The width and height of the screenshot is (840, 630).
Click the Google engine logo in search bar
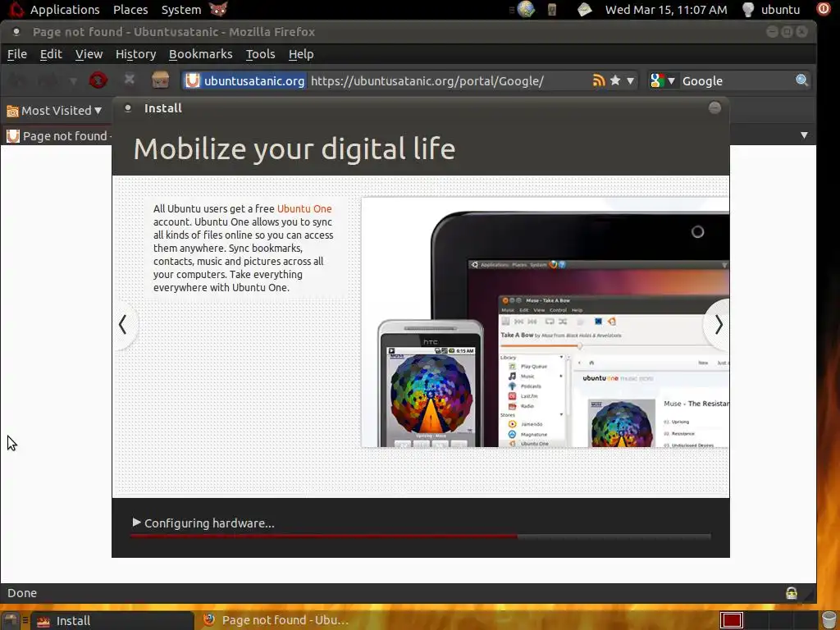657,81
